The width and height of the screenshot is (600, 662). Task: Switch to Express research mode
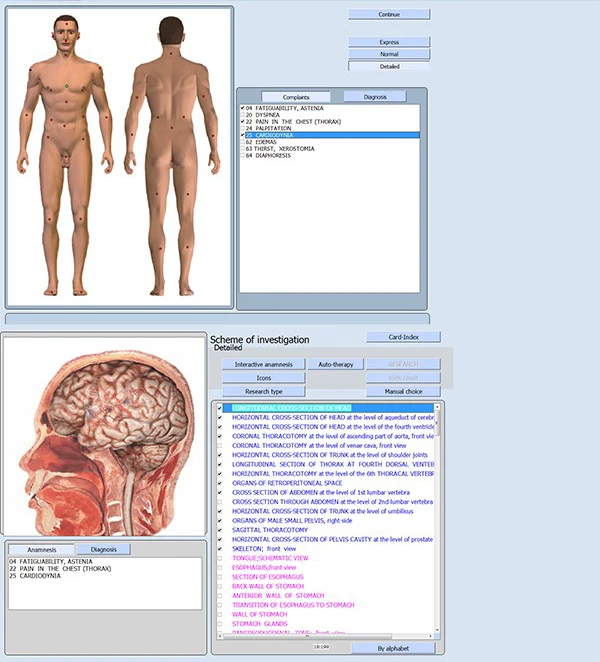tap(389, 42)
